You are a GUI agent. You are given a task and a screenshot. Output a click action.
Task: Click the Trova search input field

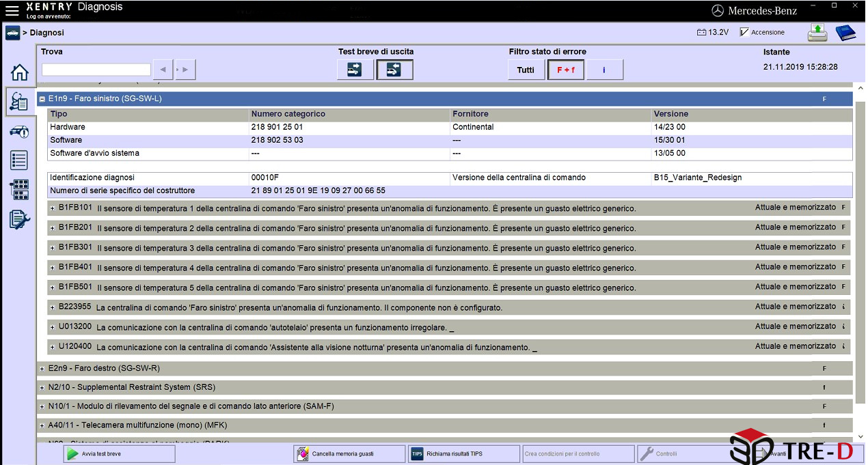click(x=96, y=70)
